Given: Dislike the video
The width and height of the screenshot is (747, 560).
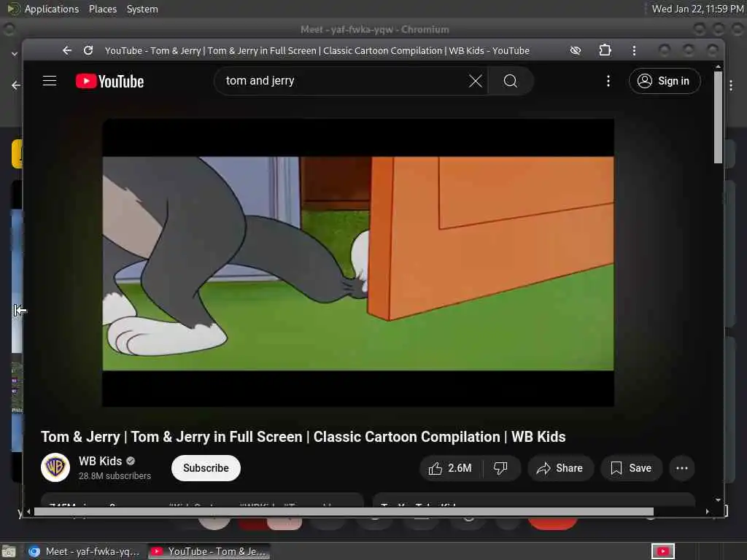Looking at the screenshot, I should [x=500, y=468].
